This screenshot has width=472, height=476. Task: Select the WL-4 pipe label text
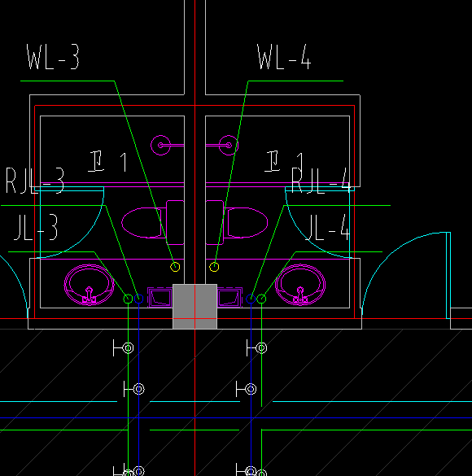tap(284, 57)
